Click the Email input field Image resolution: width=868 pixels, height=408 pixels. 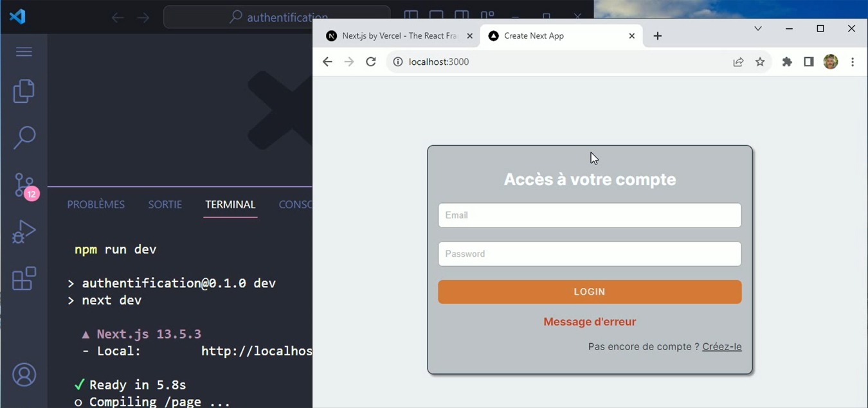pyautogui.click(x=589, y=215)
